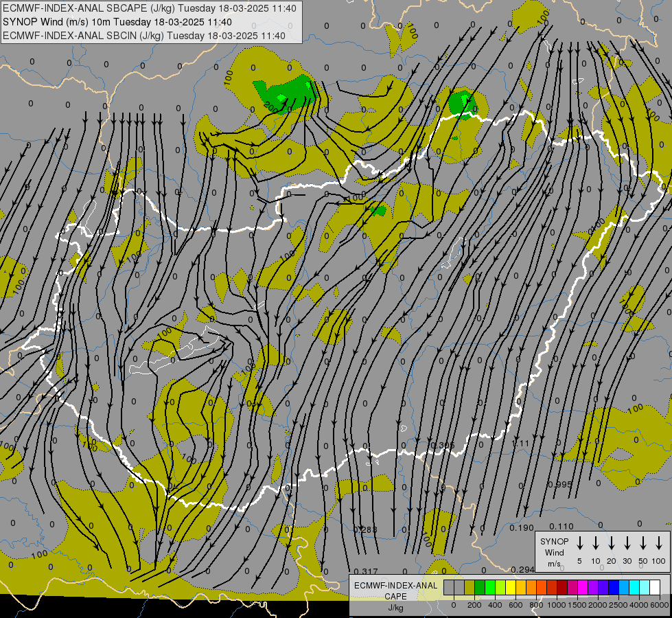Click the 600 tick label on CAPE scale

point(515,605)
